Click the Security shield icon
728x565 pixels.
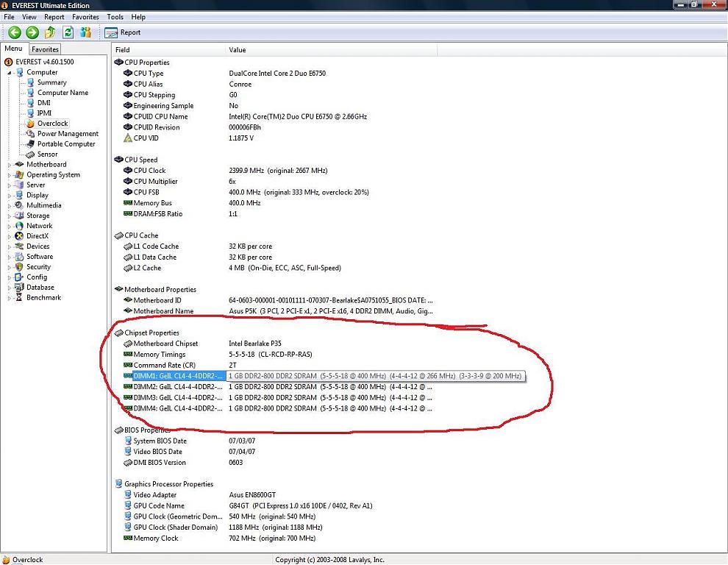(x=19, y=267)
